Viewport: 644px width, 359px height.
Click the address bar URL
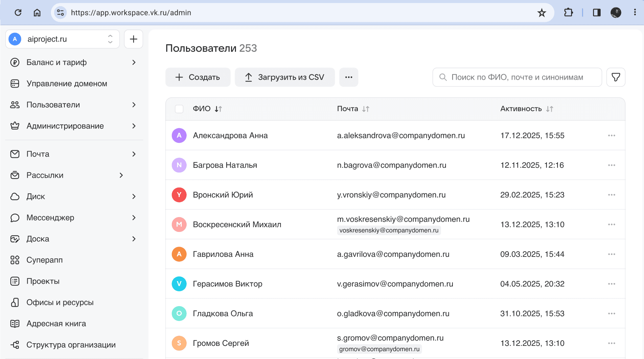(x=131, y=12)
